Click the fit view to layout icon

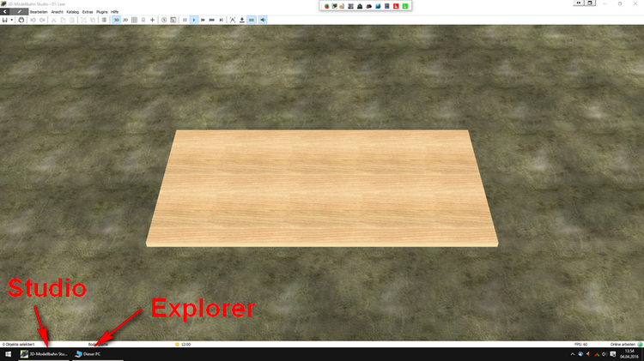point(233,20)
